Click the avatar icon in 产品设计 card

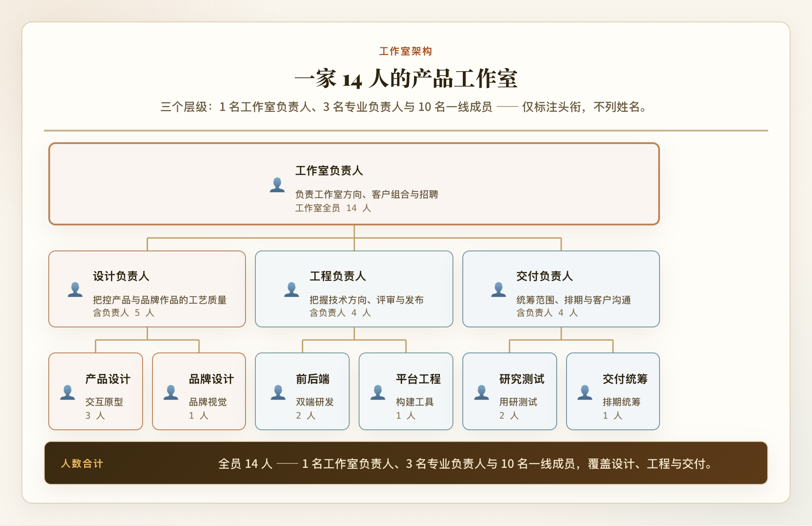68,392
